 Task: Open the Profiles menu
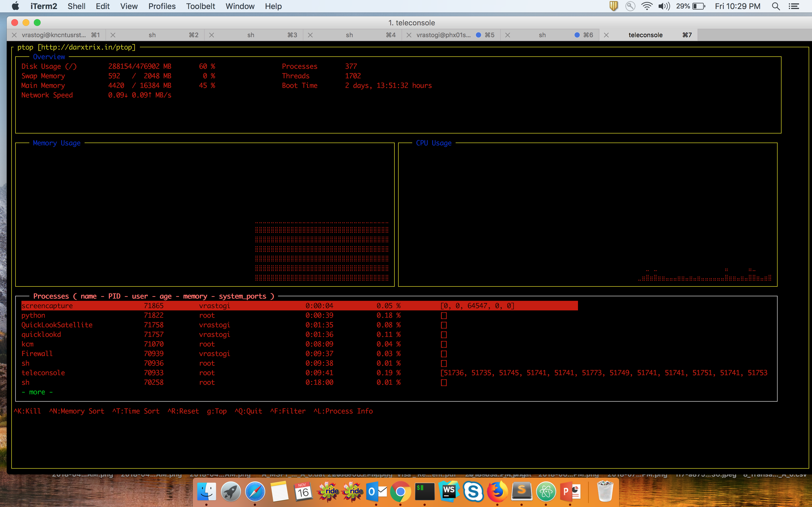(162, 6)
